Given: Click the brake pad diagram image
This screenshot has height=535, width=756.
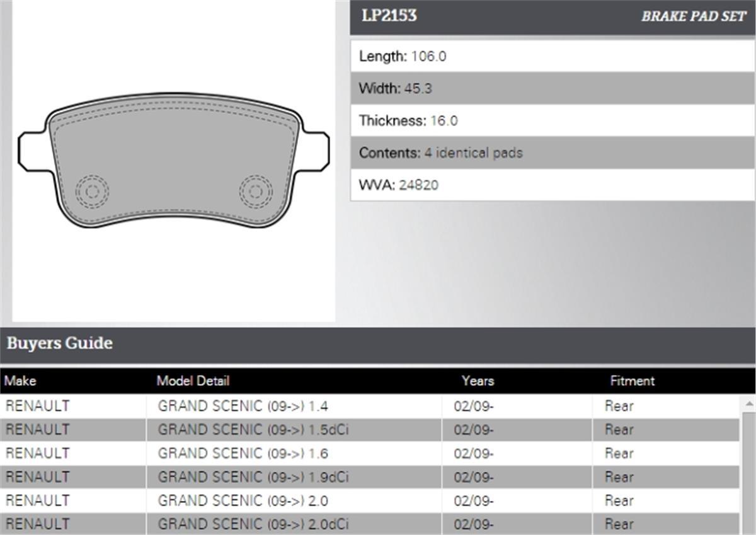Looking at the screenshot, I should (x=174, y=161).
